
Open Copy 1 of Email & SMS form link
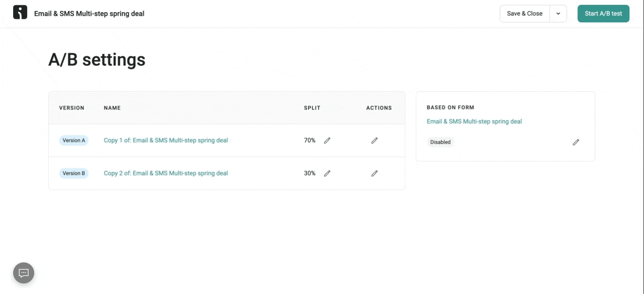pos(166,141)
